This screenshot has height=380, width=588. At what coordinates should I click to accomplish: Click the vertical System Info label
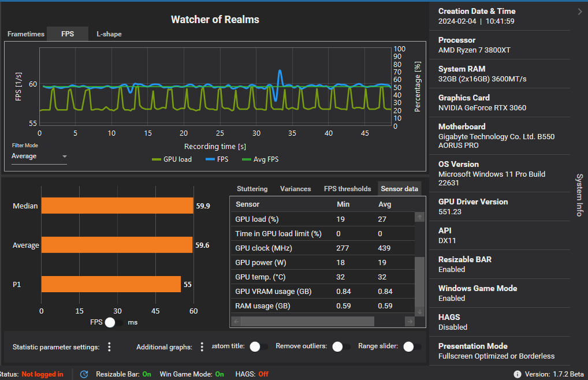[x=579, y=195]
